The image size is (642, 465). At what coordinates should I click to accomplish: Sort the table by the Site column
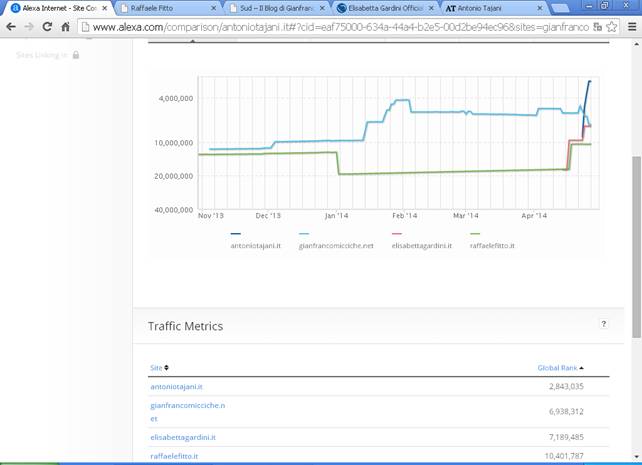click(x=159, y=368)
